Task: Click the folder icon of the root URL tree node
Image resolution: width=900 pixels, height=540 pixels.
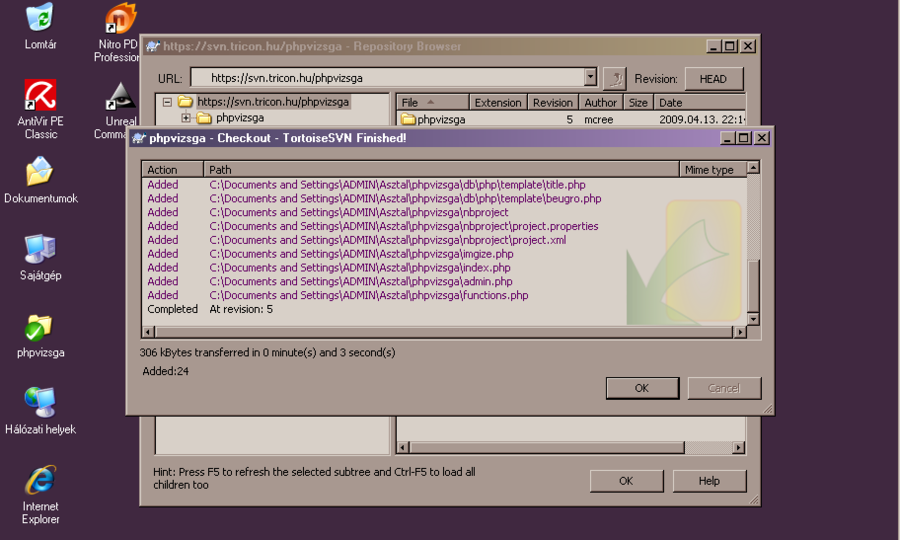Action: coord(185,102)
